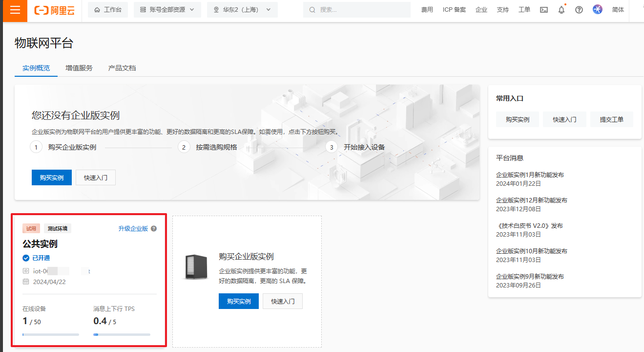
Task: Select the 实例概览 tab
Action: pyautogui.click(x=36, y=68)
